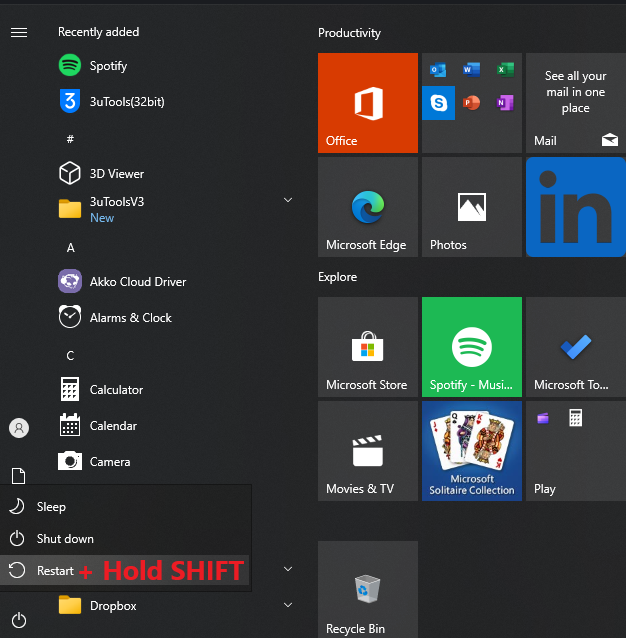Image resolution: width=626 pixels, height=638 pixels.
Task: Expand the Dropbox folder chevron
Action: click(288, 605)
